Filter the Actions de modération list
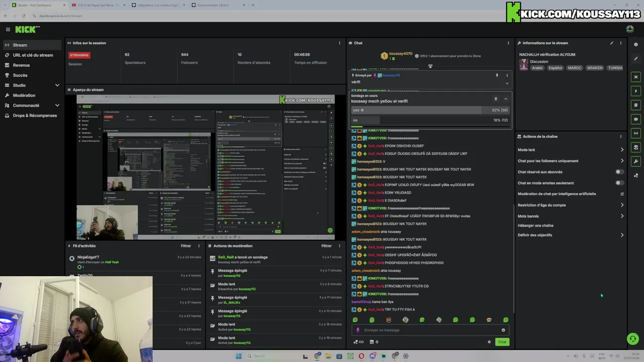Screen dimensions: 644x362 point(327,246)
